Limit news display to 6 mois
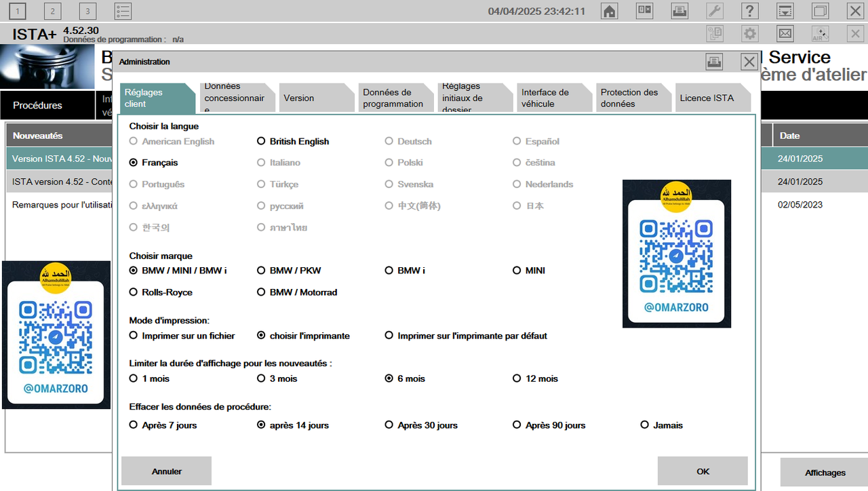868x491 pixels. 405,378
